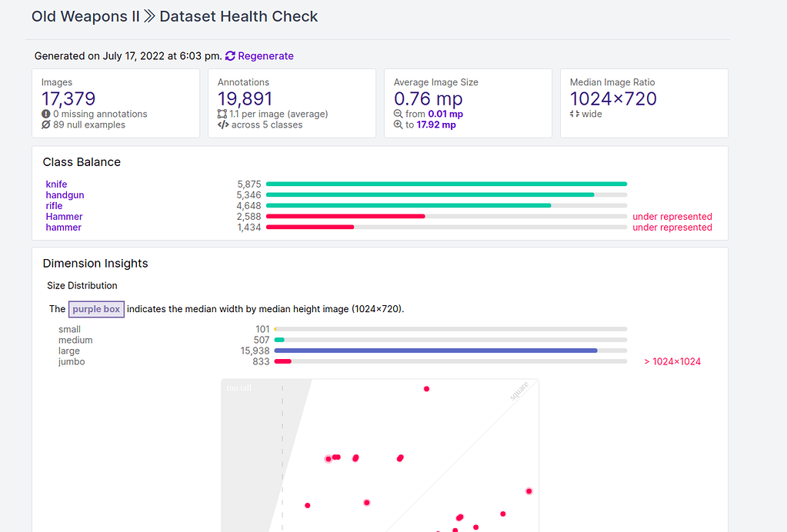
Task: Select the lowercase hammer class
Action: click(x=63, y=228)
